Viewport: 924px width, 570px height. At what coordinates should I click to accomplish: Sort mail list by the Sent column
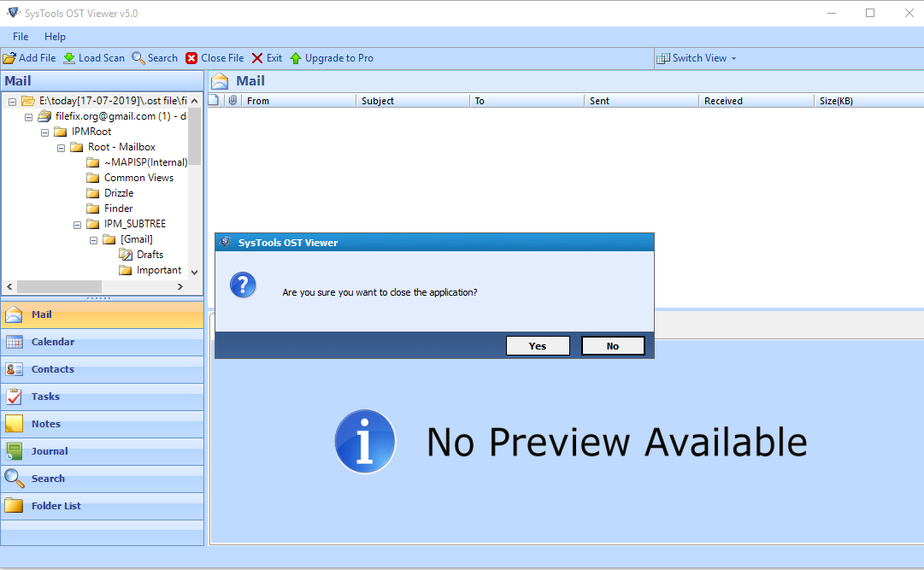click(x=642, y=101)
